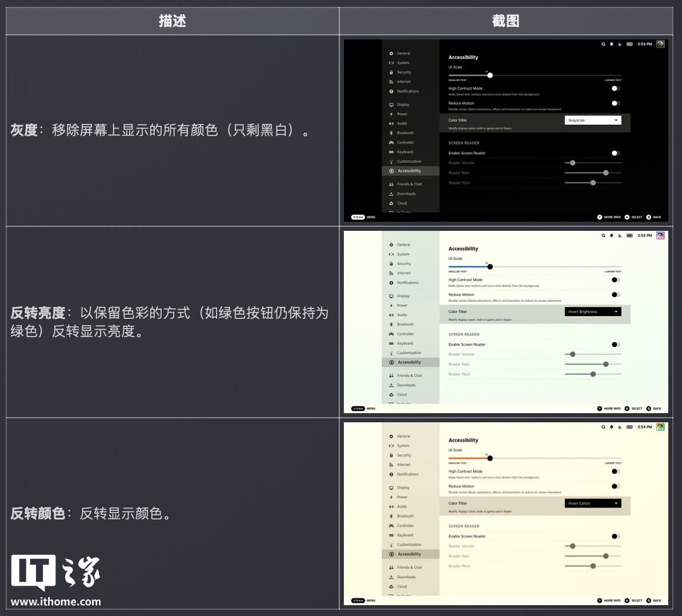Click blue UI Scale slider in Invert Brightness screenshot
The height and width of the screenshot is (616, 682).
(535, 267)
